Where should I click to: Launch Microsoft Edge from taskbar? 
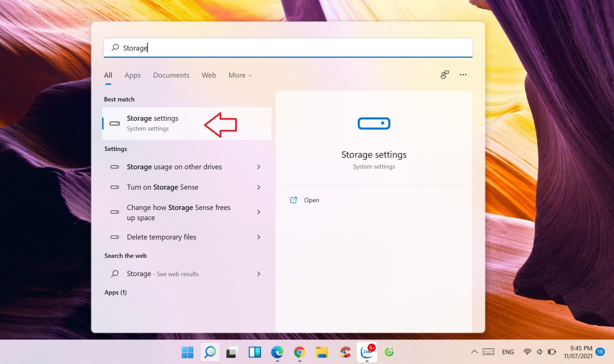tap(277, 352)
